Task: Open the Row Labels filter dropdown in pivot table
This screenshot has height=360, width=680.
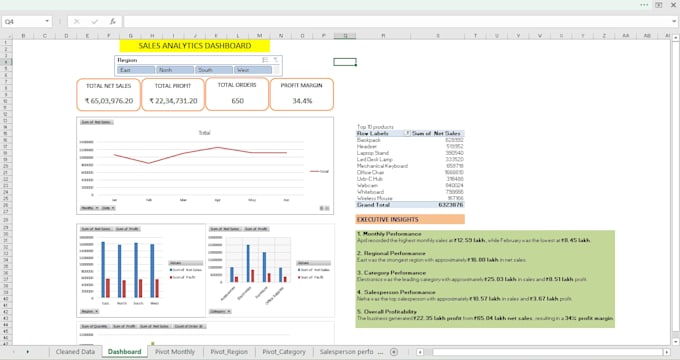Action: point(407,133)
